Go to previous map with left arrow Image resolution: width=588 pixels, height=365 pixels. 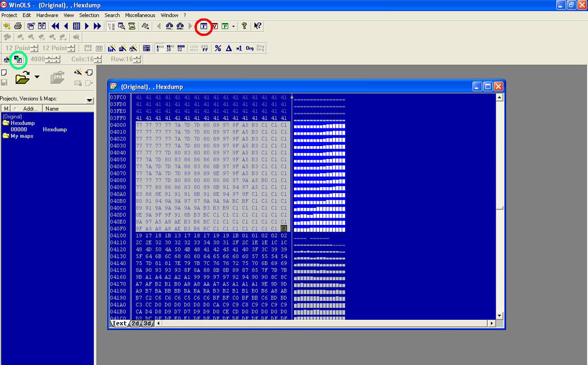pyautogui.click(x=66, y=26)
